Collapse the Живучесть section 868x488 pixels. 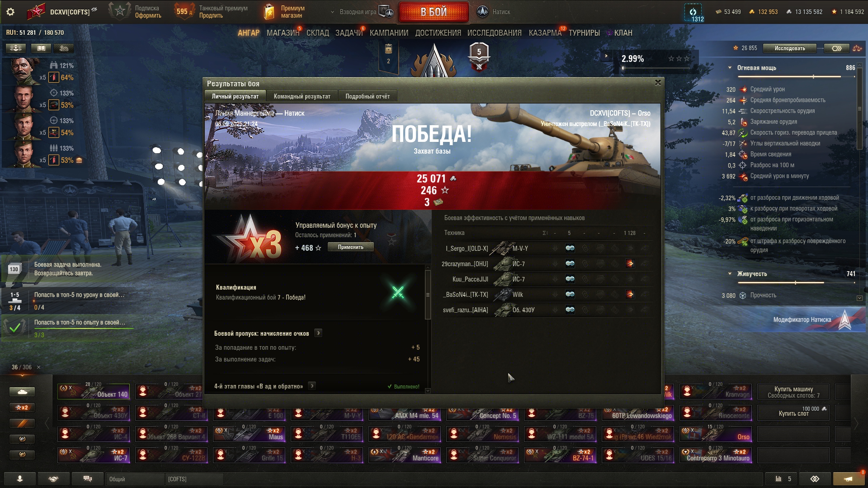click(730, 274)
